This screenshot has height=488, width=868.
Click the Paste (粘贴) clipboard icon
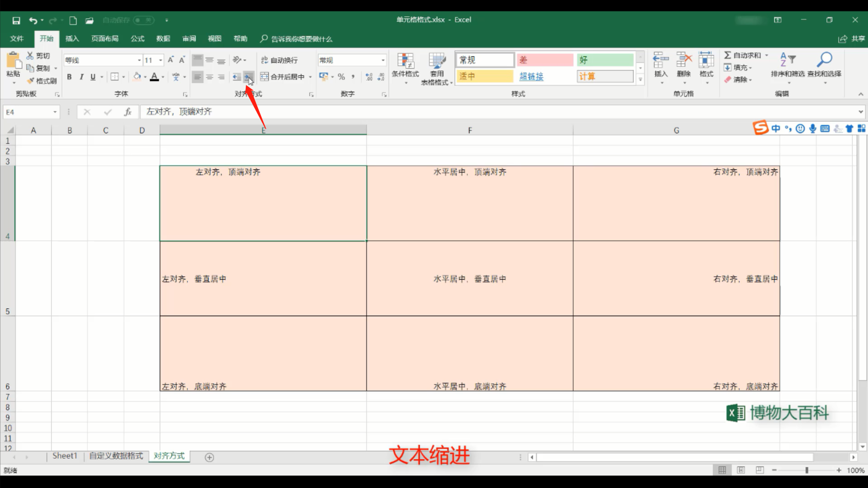coord(13,61)
